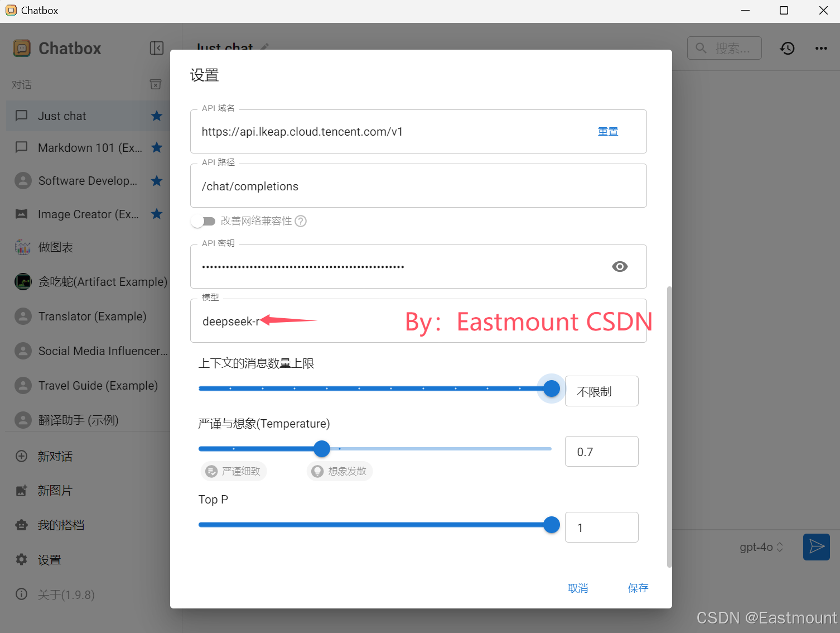Click the Temperature 0.7 value box
Image resolution: width=840 pixels, height=633 pixels.
click(602, 452)
